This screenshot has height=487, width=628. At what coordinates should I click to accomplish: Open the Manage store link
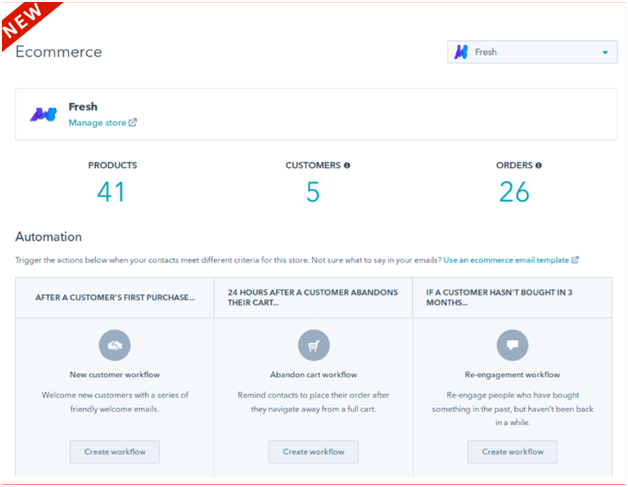[97, 123]
